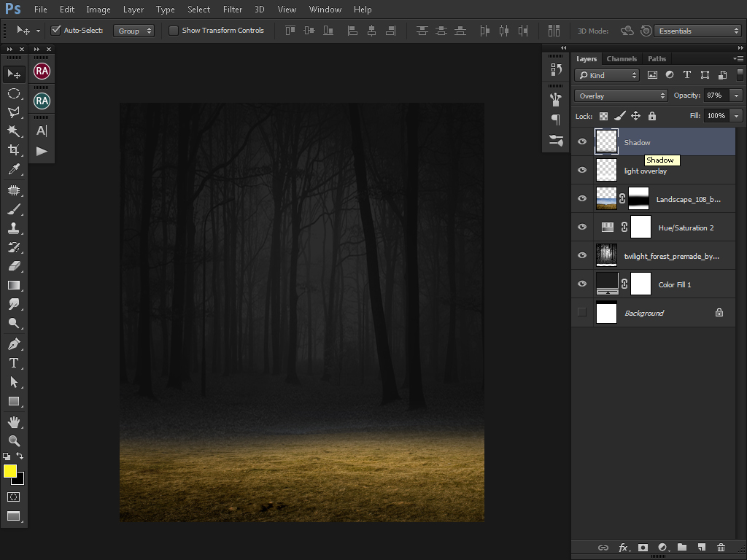Screen dimensions: 747x560
Task: Open the Essentials workspace dropdown
Action: (x=698, y=31)
